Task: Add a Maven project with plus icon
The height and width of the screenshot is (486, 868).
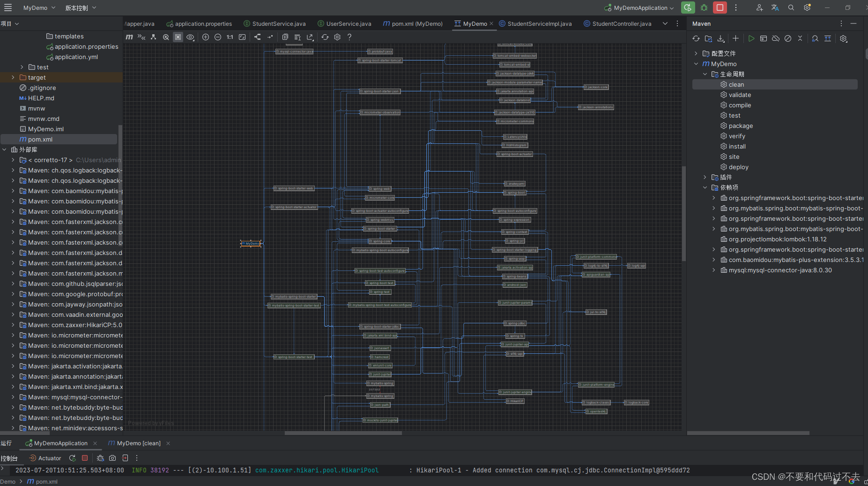Action: (x=736, y=39)
